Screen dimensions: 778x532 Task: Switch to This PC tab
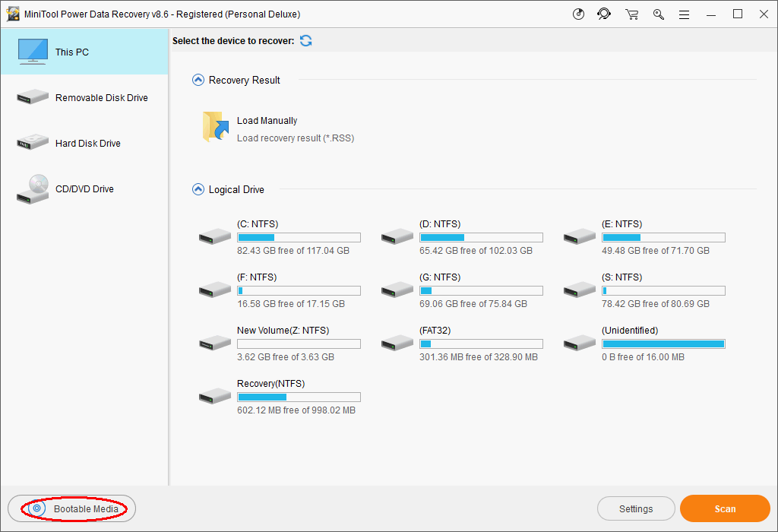click(84, 52)
